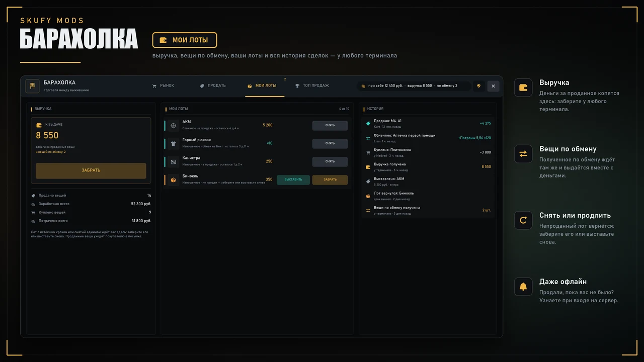
Task: Open the Топ продаж tab
Action: 312,86
